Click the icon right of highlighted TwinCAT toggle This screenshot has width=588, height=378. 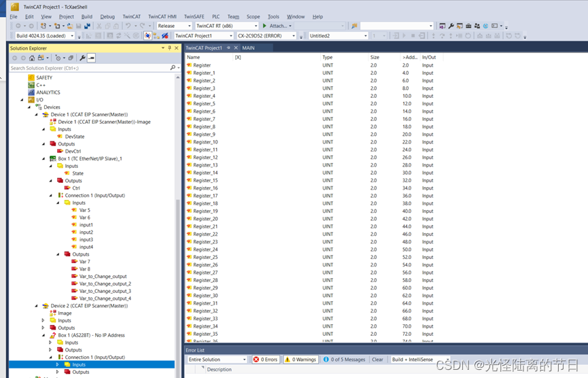[x=156, y=36]
